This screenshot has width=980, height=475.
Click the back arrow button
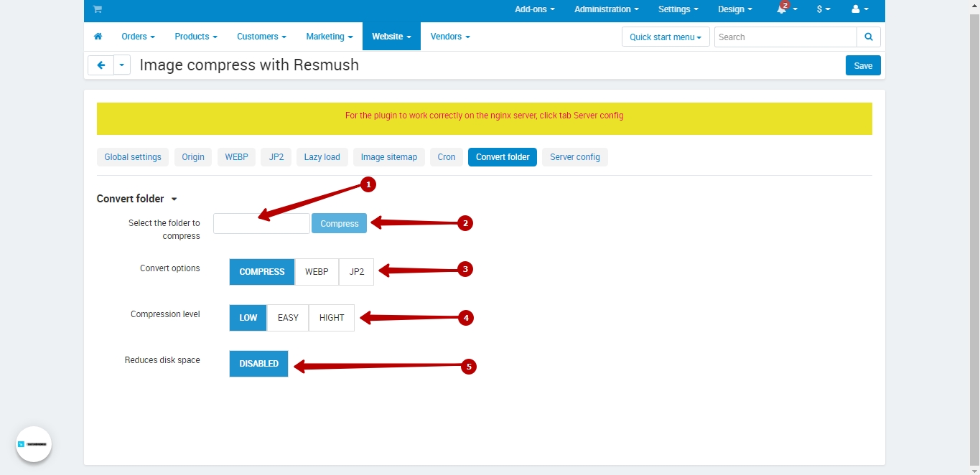pyautogui.click(x=101, y=65)
